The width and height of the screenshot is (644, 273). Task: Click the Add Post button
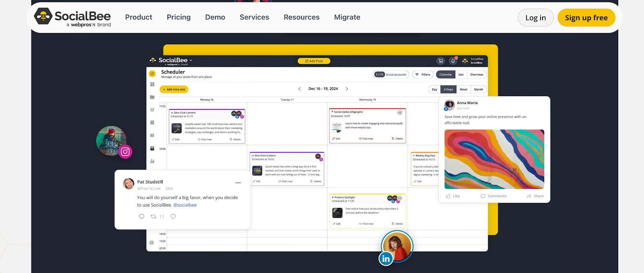click(x=314, y=61)
